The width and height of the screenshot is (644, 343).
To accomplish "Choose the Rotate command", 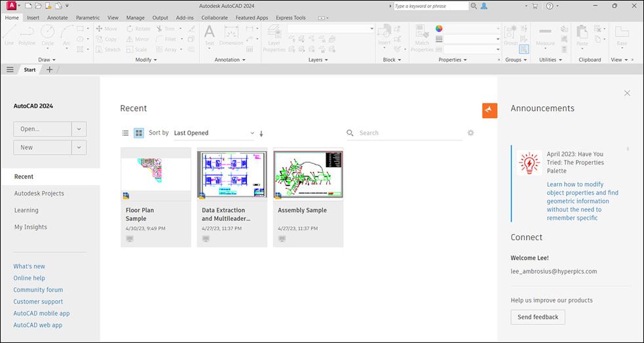I will tap(138, 29).
